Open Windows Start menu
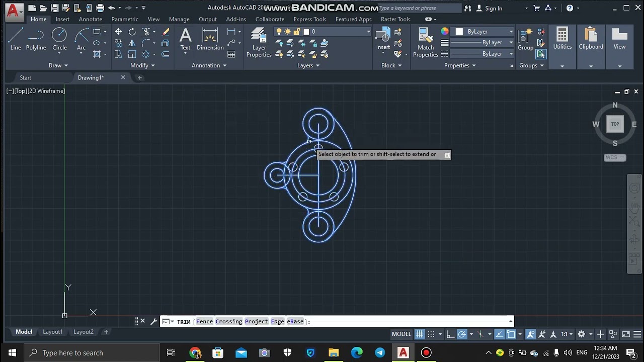This screenshot has height=362, width=644. click(x=12, y=352)
